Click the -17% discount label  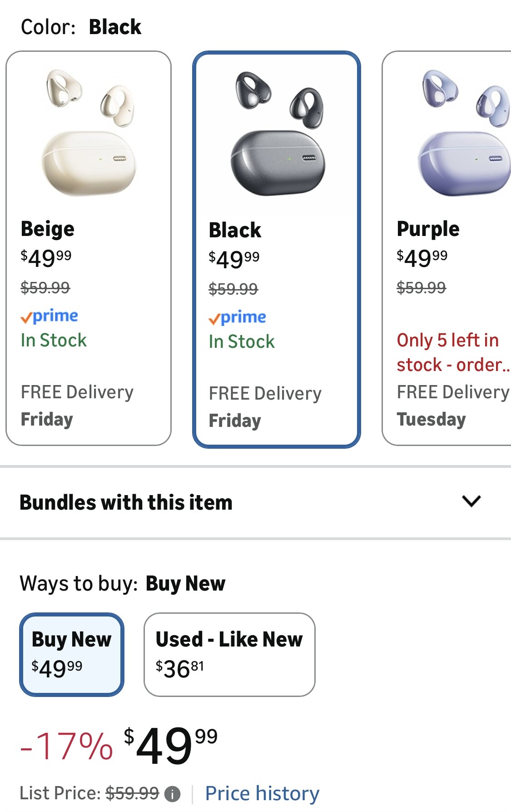click(67, 747)
